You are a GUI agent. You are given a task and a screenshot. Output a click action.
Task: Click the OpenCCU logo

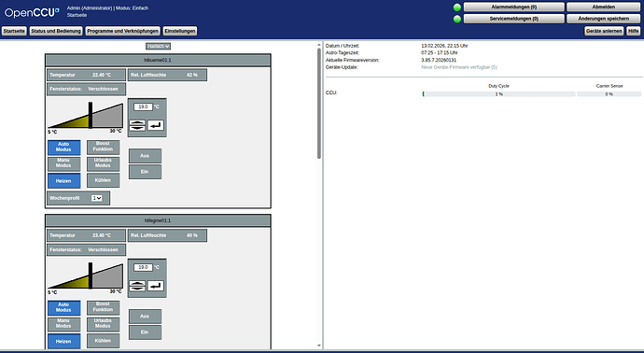click(32, 13)
